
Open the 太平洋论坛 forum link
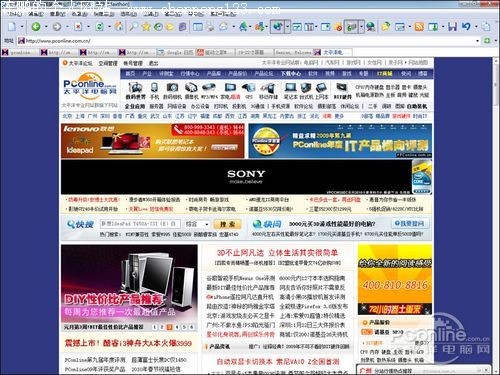[80, 63]
